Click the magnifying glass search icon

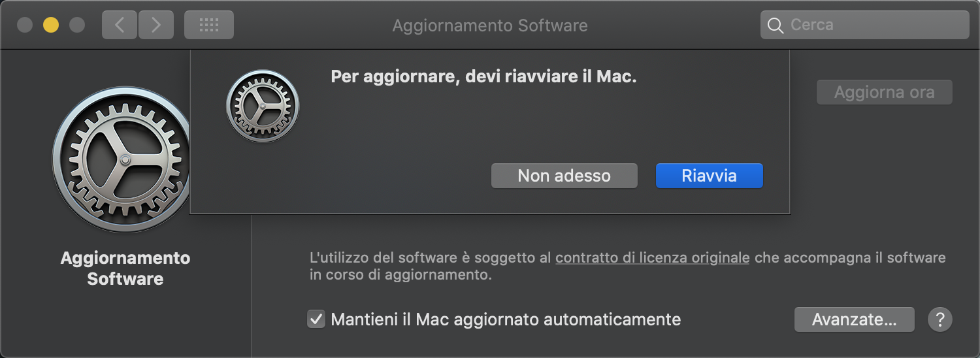click(776, 25)
